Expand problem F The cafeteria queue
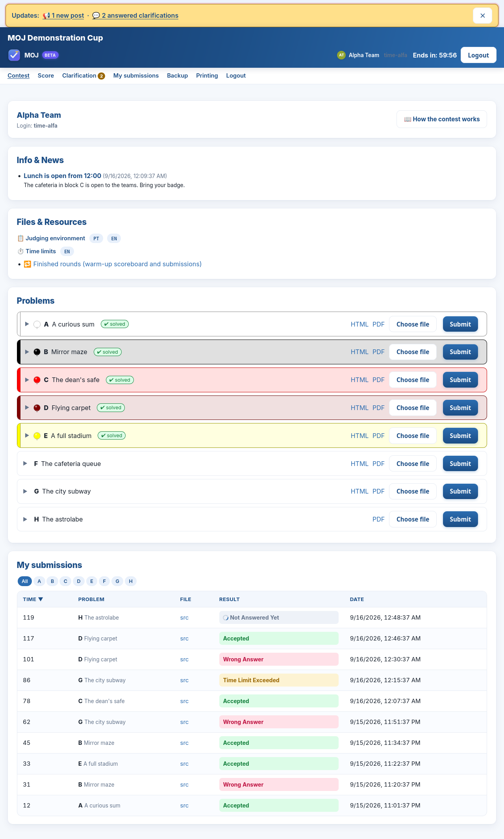 click(x=25, y=464)
